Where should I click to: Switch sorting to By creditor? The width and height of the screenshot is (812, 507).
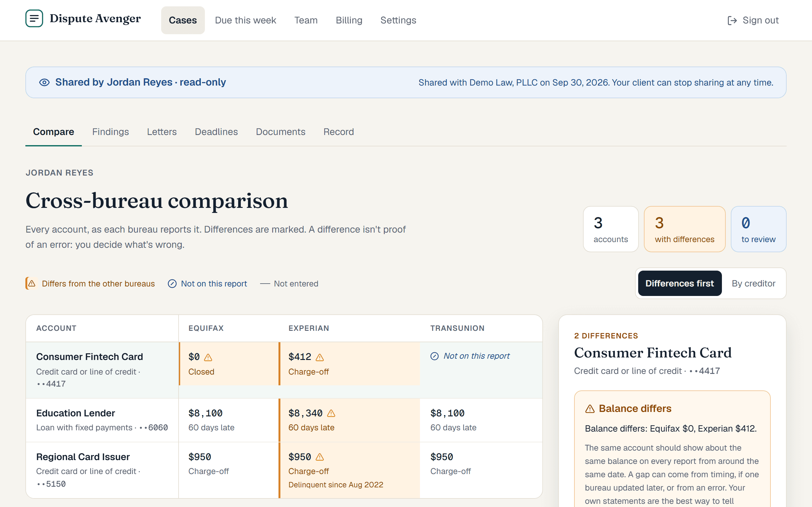(753, 283)
